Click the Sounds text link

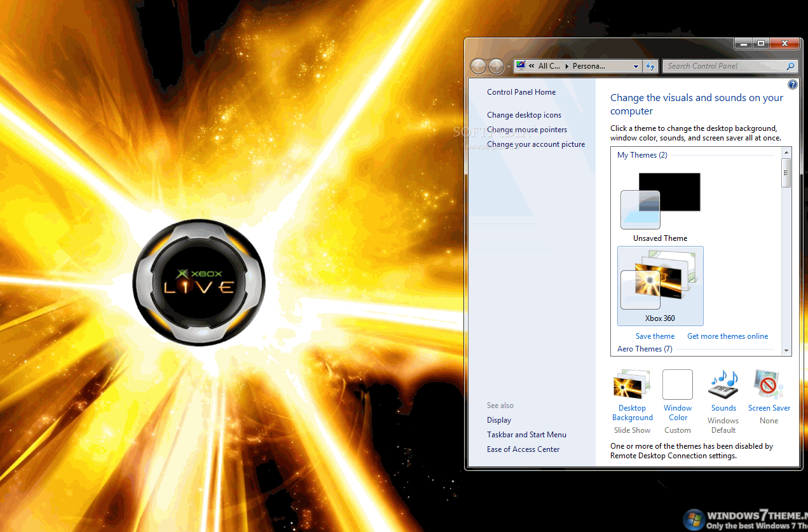click(x=723, y=408)
